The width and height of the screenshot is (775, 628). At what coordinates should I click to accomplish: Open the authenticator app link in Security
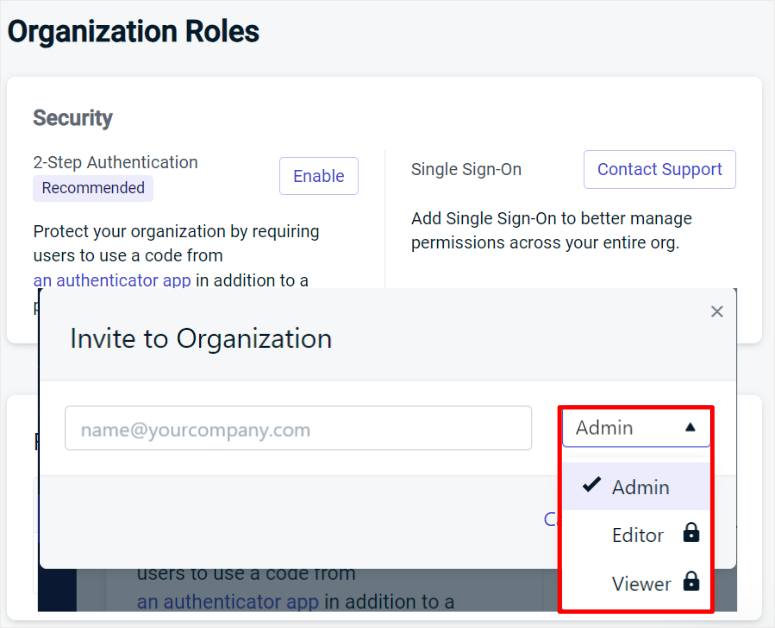[112, 280]
